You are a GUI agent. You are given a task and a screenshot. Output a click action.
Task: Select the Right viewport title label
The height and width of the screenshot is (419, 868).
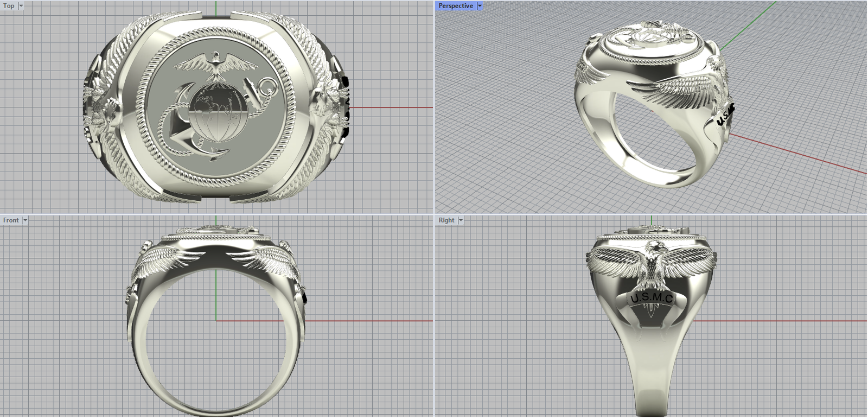(446, 220)
